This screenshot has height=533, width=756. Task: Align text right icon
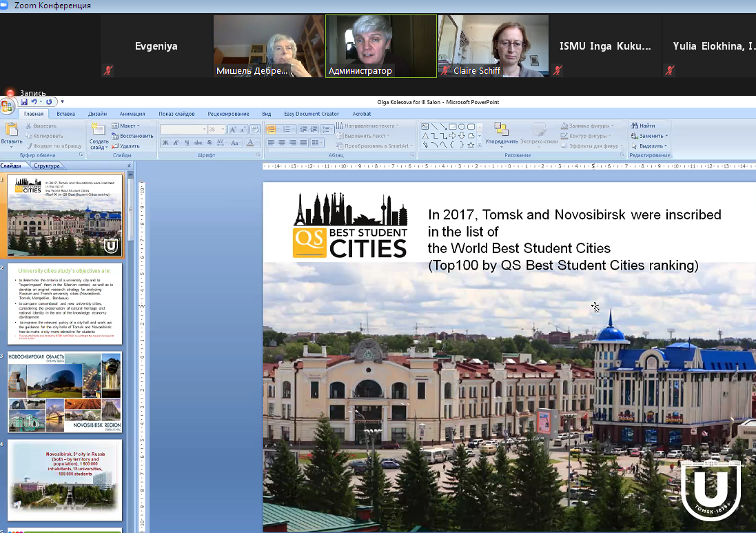[x=293, y=142]
